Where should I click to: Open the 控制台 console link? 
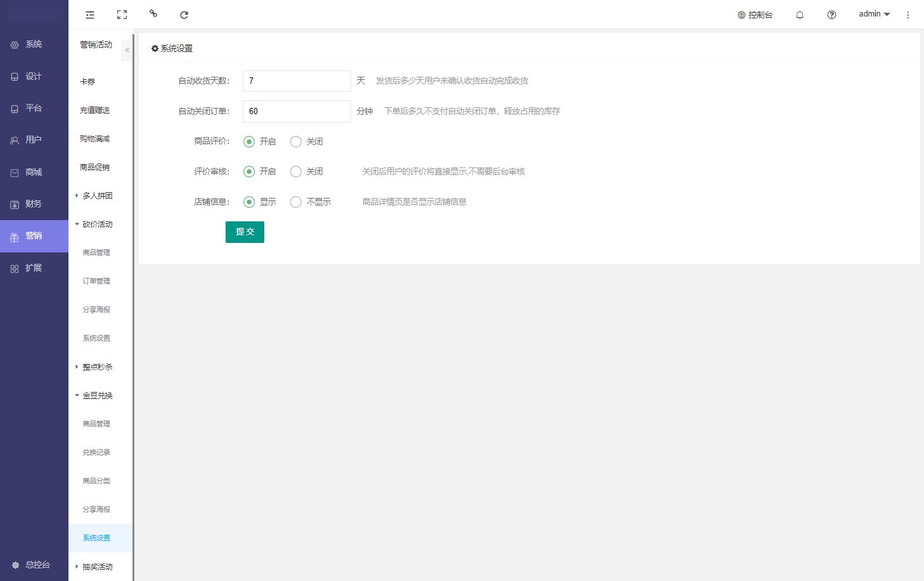coord(755,15)
